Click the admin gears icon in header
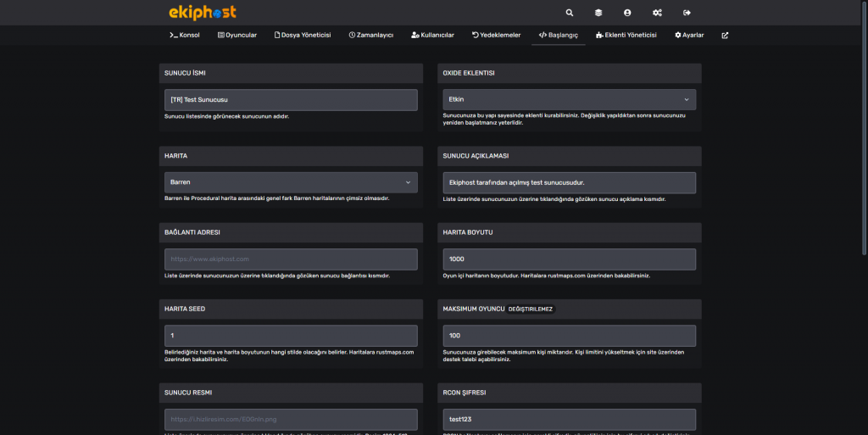Image resolution: width=868 pixels, height=435 pixels. coord(657,13)
